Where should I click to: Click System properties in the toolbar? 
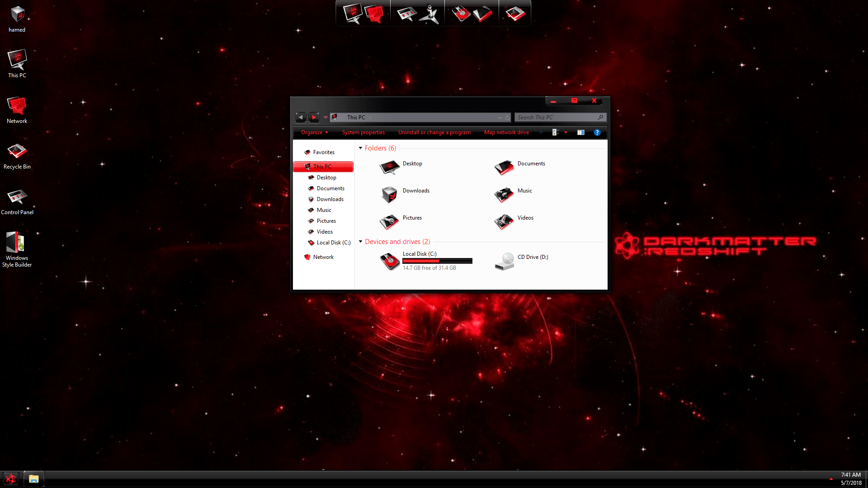pyautogui.click(x=363, y=132)
